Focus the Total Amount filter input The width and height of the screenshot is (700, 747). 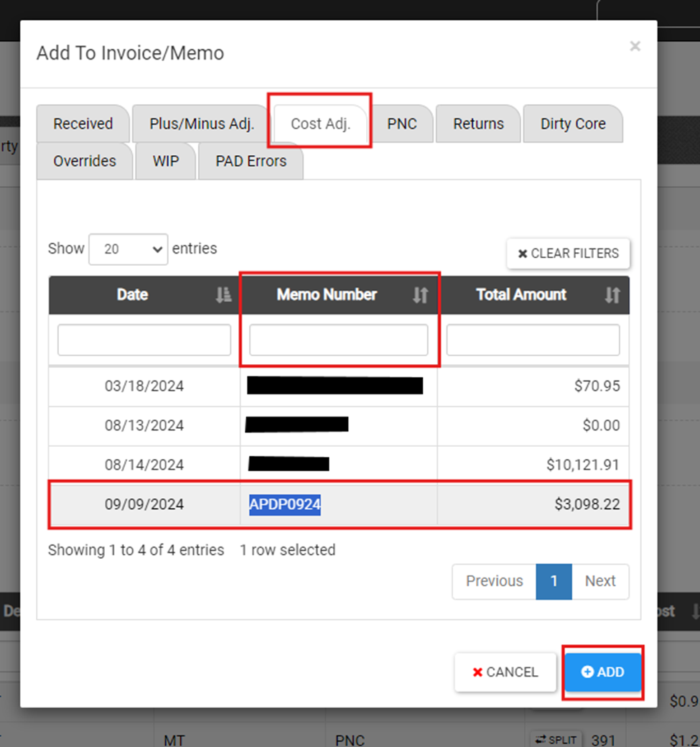coord(533,340)
